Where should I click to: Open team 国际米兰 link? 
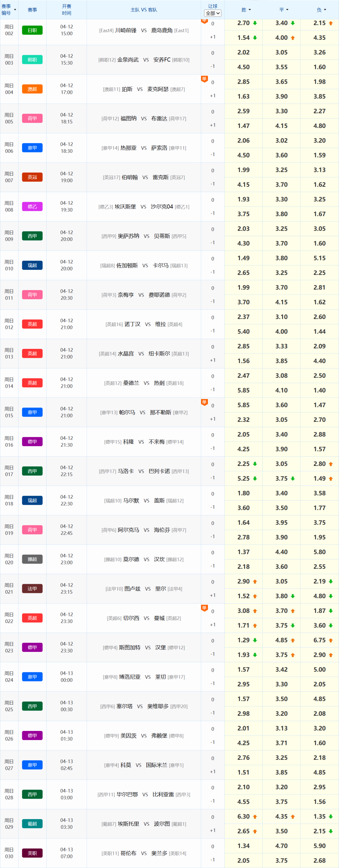click(157, 764)
